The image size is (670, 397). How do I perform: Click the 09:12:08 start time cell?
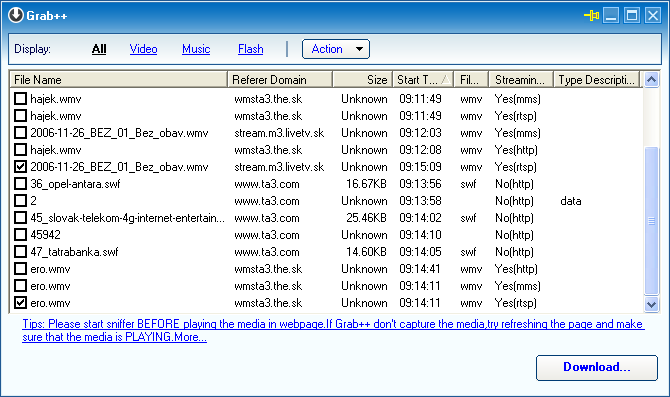click(x=420, y=150)
